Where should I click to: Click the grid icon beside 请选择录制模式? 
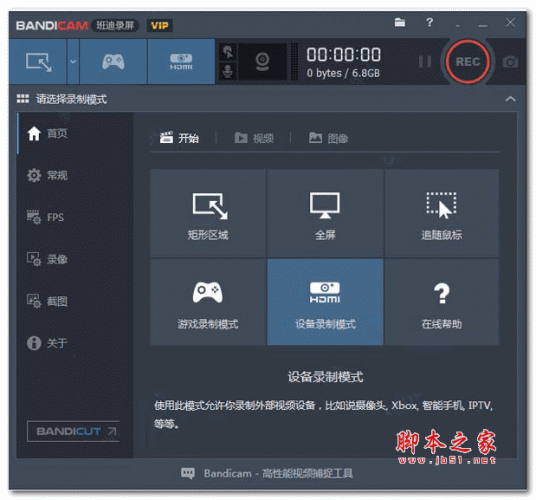tap(23, 99)
